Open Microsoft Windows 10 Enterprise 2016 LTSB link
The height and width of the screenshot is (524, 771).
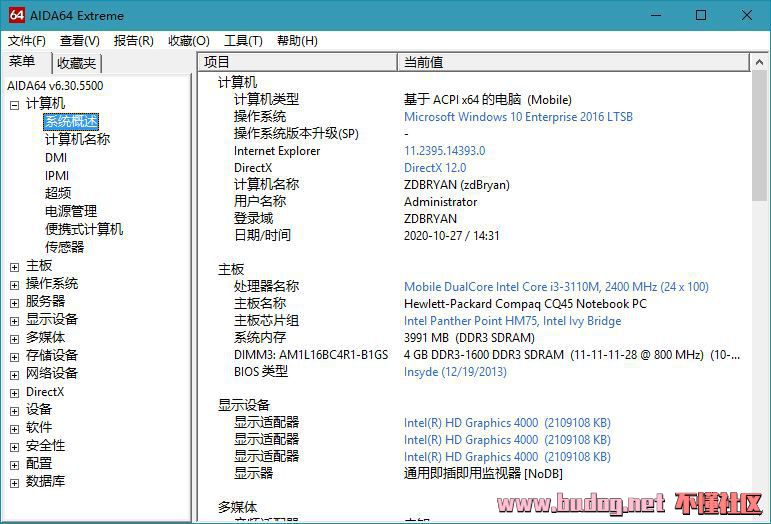[x=518, y=117]
